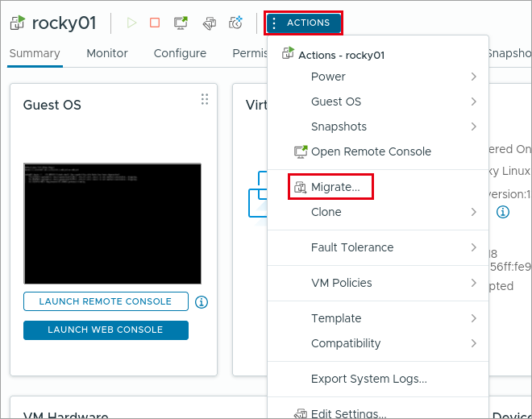Open the partially hidden Permissions tab

tap(250, 53)
